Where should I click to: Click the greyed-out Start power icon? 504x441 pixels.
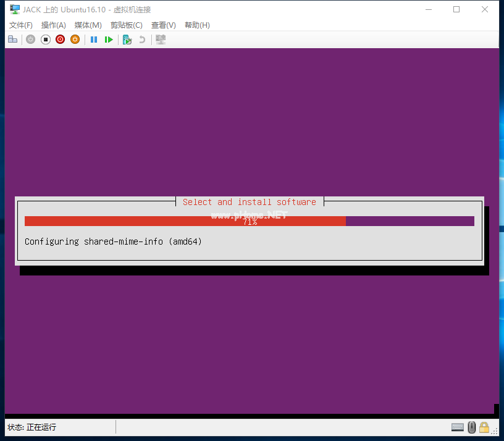click(x=30, y=40)
